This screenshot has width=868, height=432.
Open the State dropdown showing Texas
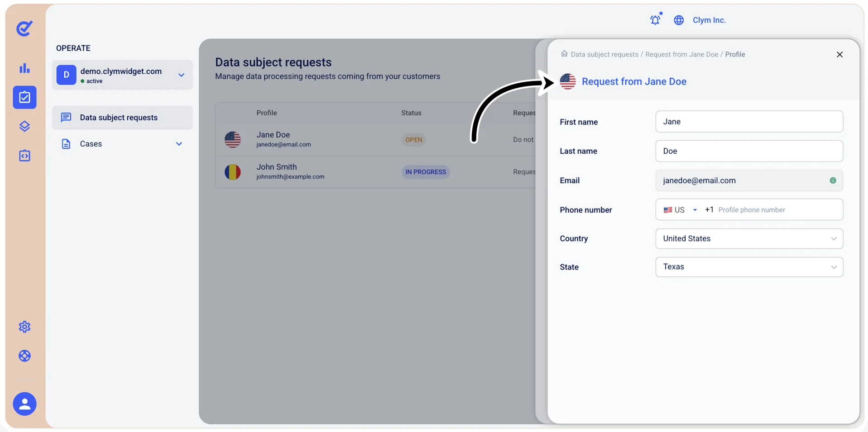(749, 267)
